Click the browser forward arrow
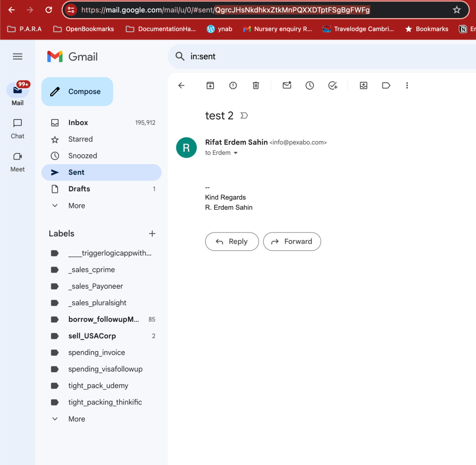The image size is (476, 465). 30,10
